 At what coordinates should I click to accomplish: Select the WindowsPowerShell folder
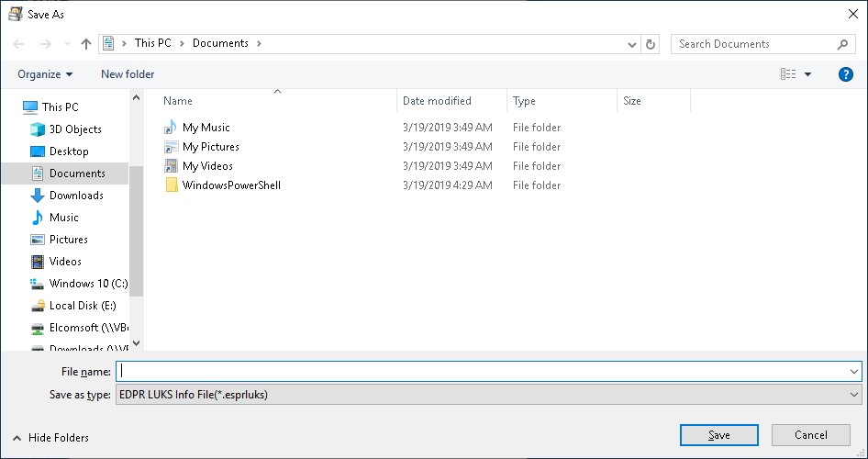[230, 185]
